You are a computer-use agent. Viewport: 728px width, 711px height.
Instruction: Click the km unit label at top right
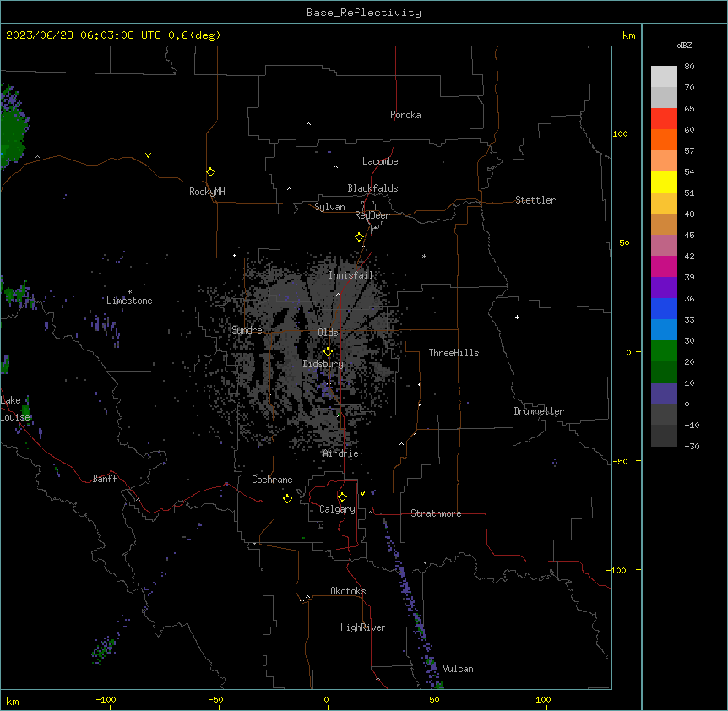click(x=628, y=35)
